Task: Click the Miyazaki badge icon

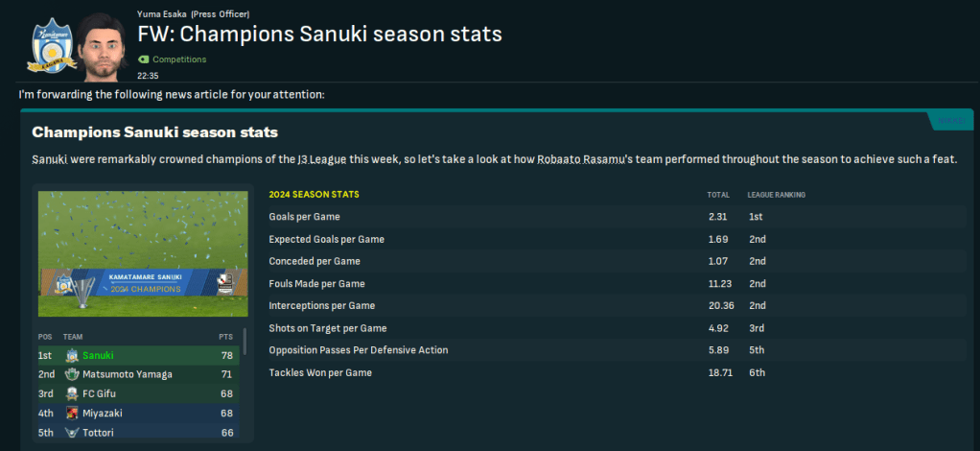Action: pos(72,413)
